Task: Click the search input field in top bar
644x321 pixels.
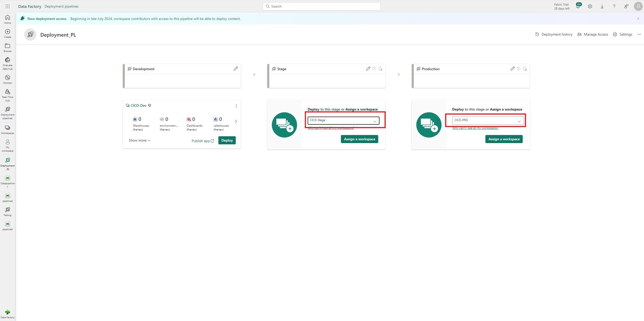Action: pyautogui.click(x=322, y=6)
